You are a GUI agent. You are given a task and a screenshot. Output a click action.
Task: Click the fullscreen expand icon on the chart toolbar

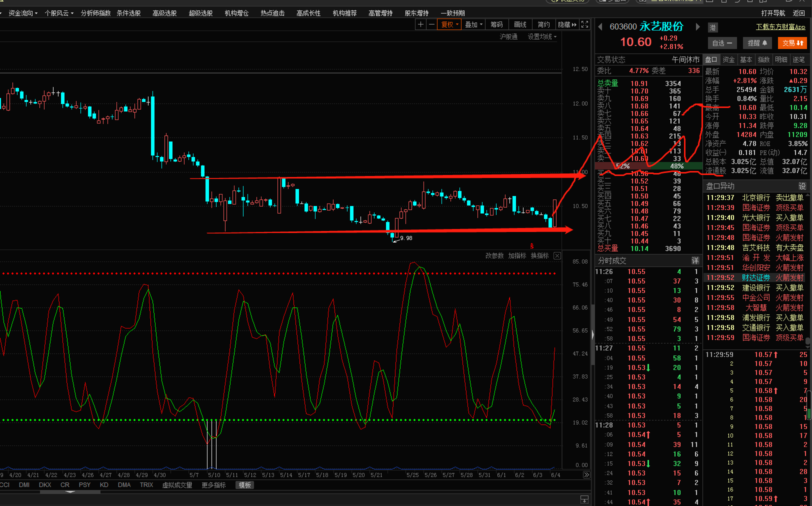click(584, 24)
